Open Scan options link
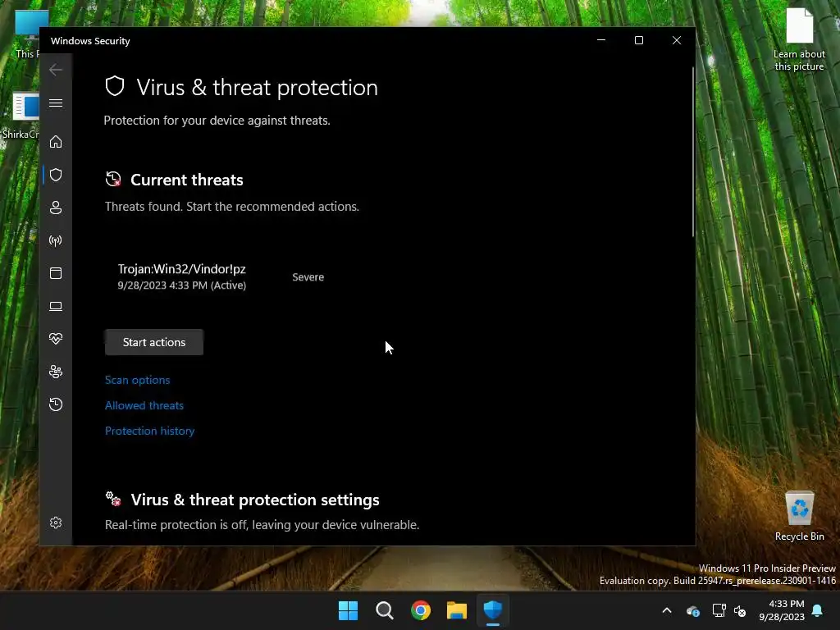This screenshot has height=630, width=840. point(138,380)
